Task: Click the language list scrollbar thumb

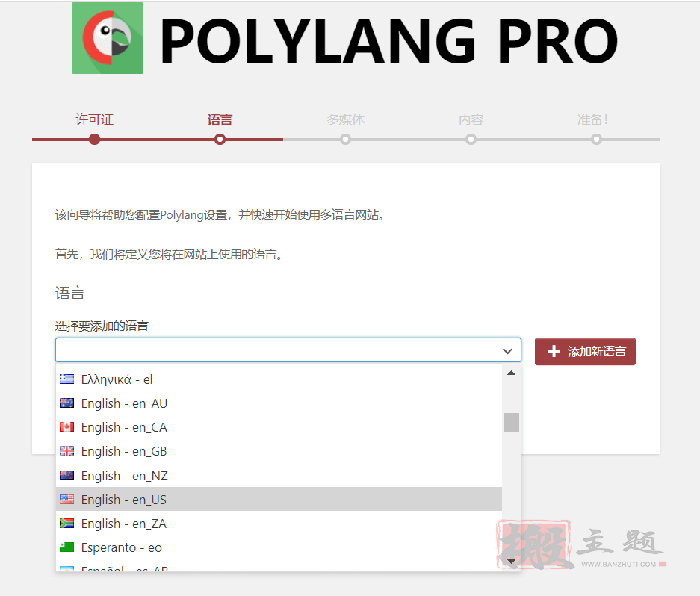Action: coord(512,422)
